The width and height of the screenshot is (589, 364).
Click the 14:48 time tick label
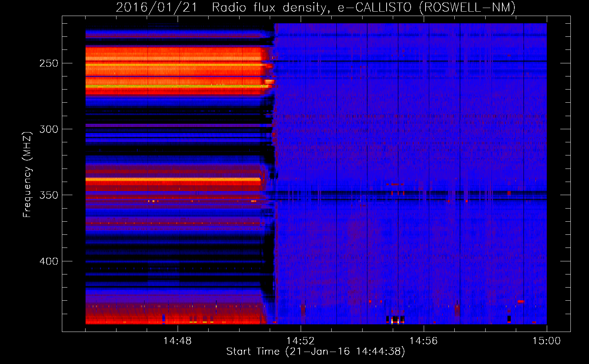[177, 341]
